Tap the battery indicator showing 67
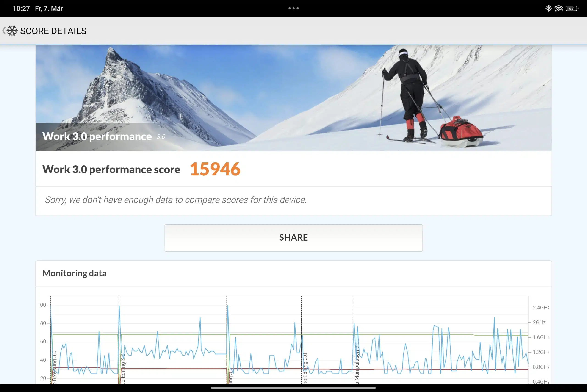This screenshot has width=587, height=392. [572, 8]
